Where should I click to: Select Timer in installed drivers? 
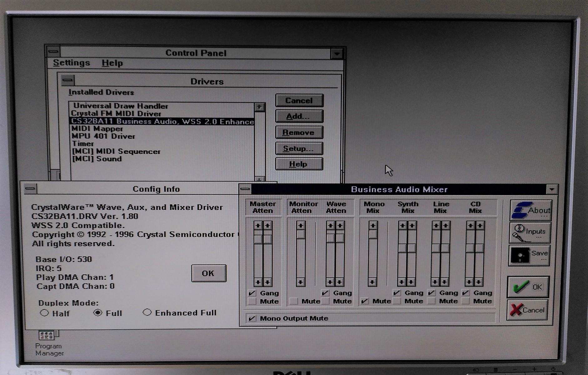pos(162,144)
